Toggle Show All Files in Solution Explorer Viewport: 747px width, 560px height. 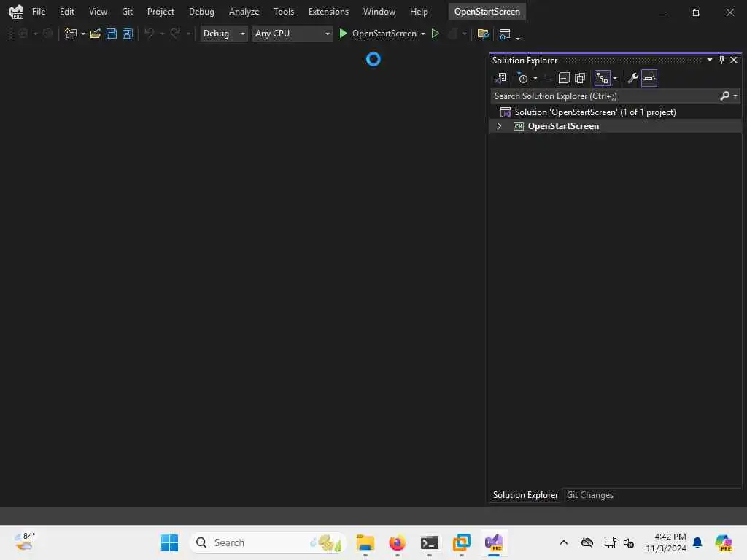pos(580,78)
